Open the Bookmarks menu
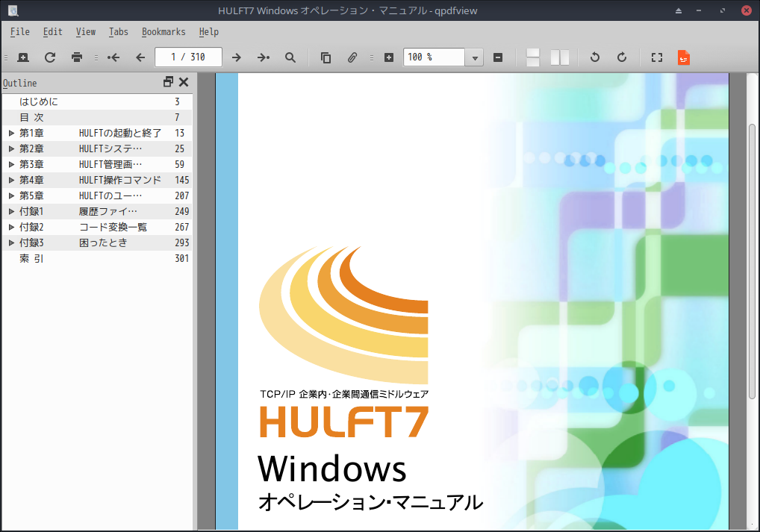The height and width of the screenshot is (532, 760). (x=163, y=32)
